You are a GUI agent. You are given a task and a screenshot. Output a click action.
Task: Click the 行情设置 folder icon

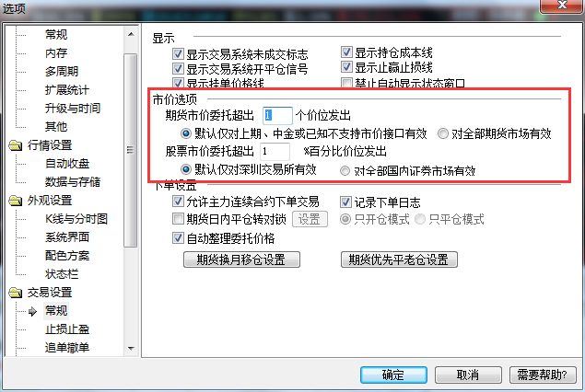[x=16, y=145]
